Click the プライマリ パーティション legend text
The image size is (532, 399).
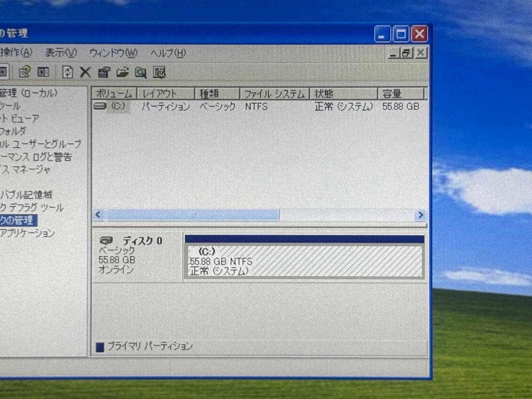[x=150, y=346]
